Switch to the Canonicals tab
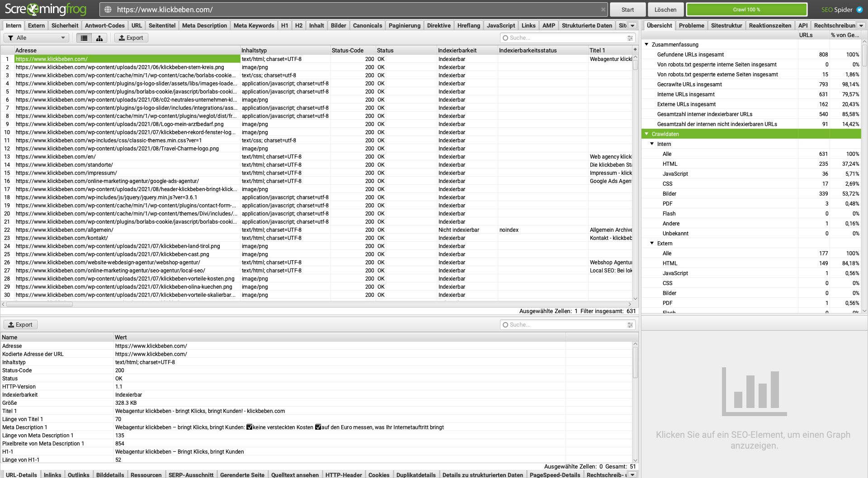 click(367, 26)
